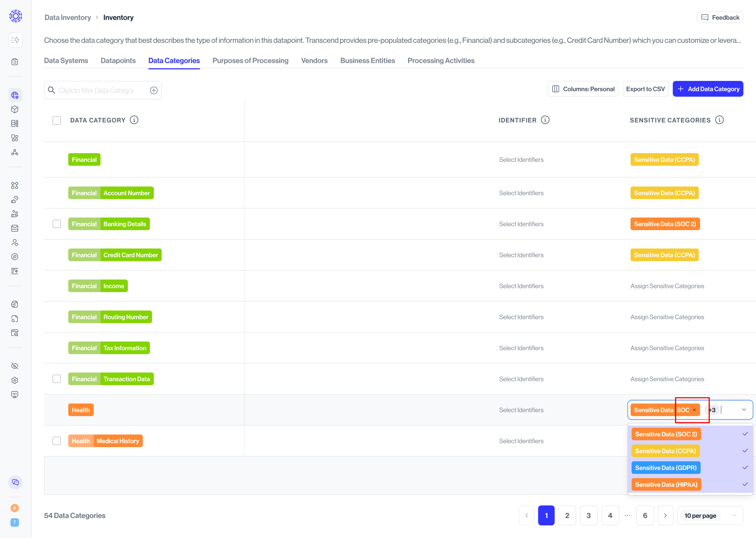Switch to the Processing Activities tab
The height and width of the screenshot is (538, 756).
coord(441,61)
